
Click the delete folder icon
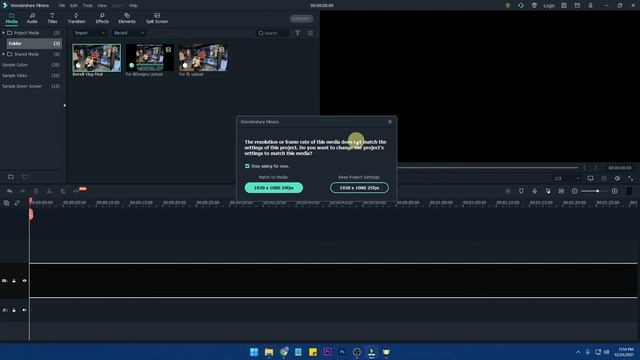[x=25, y=177]
